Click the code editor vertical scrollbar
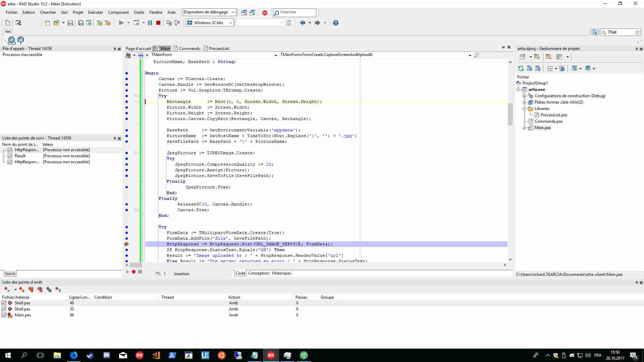 pyautogui.click(x=510, y=161)
